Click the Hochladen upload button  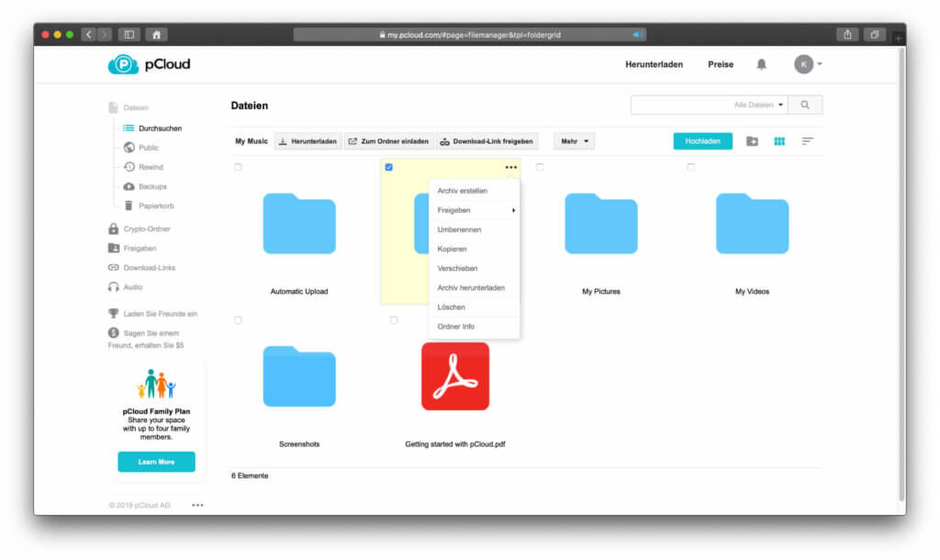pos(702,141)
